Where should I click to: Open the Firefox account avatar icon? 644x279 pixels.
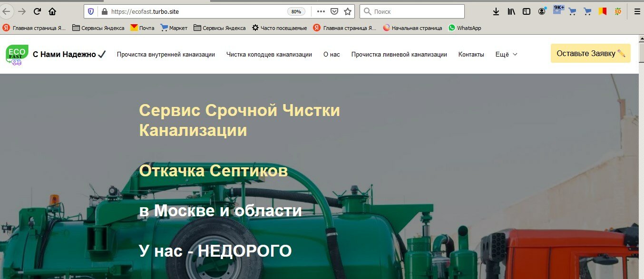point(542,11)
